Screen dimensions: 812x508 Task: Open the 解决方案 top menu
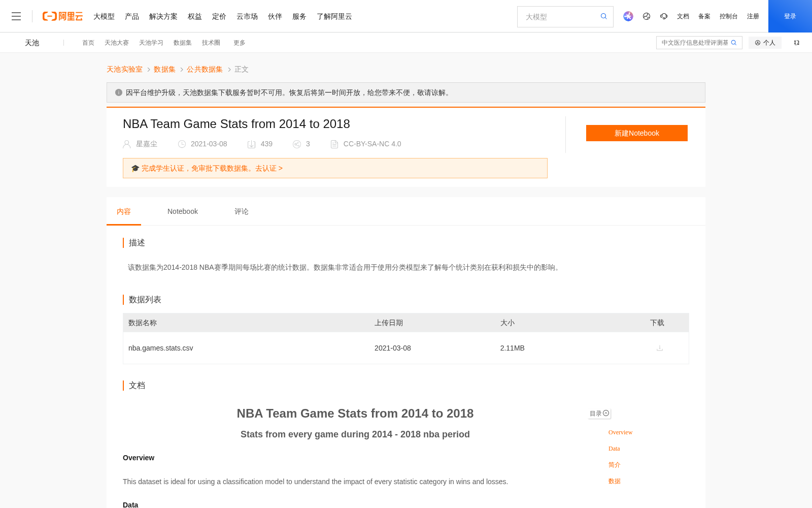coord(163,16)
